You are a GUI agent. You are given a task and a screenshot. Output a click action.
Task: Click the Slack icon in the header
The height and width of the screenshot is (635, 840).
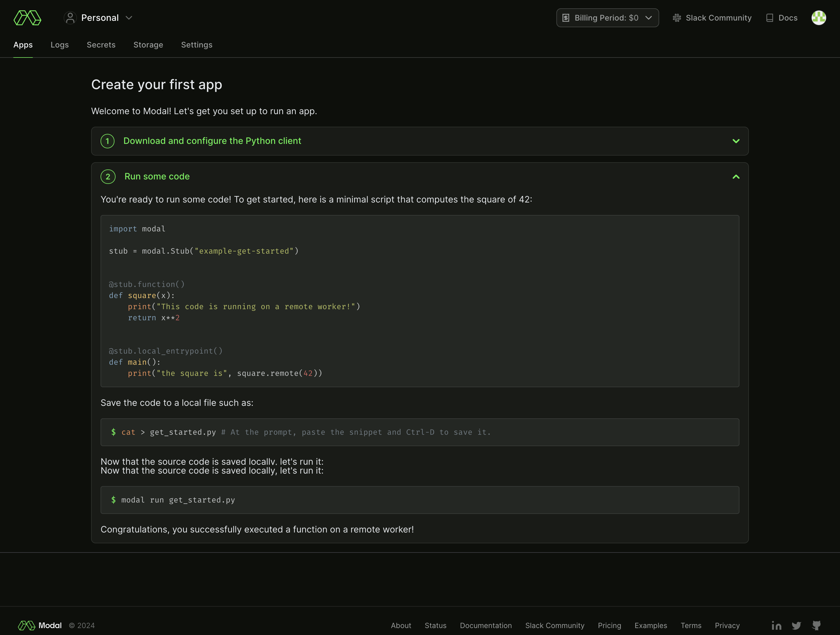[677, 18]
